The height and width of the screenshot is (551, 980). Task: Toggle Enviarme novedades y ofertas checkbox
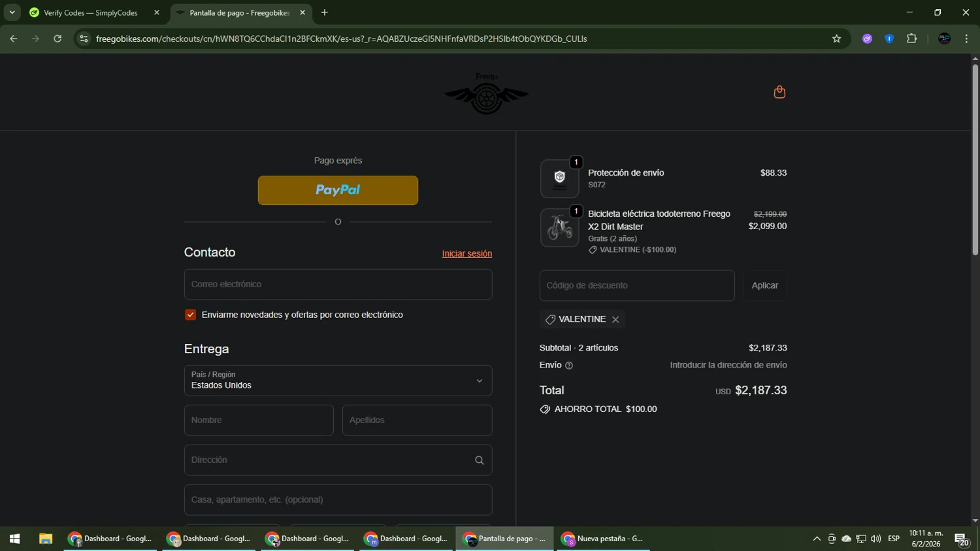pyautogui.click(x=190, y=315)
